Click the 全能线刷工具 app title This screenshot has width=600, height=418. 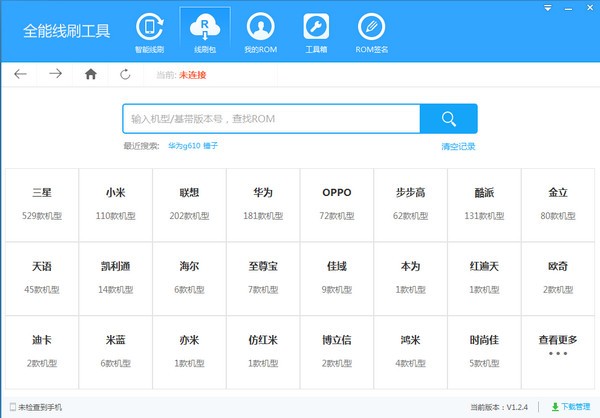point(67,31)
